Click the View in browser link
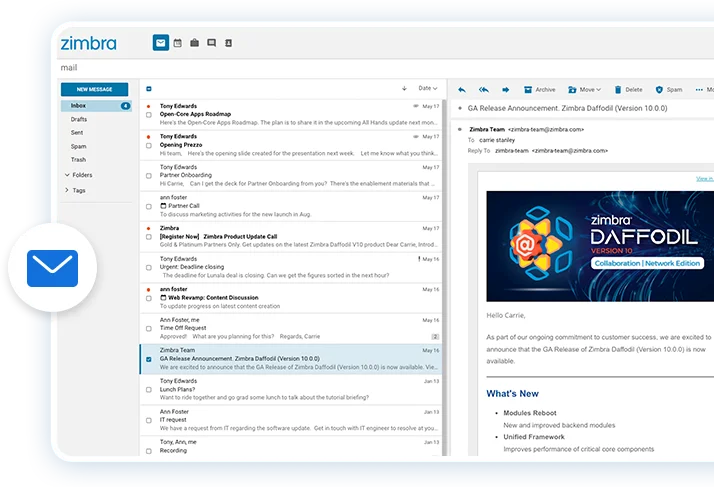Image resolution: width=714 pixels, height=487 pixels. click(x=705, y=179)
